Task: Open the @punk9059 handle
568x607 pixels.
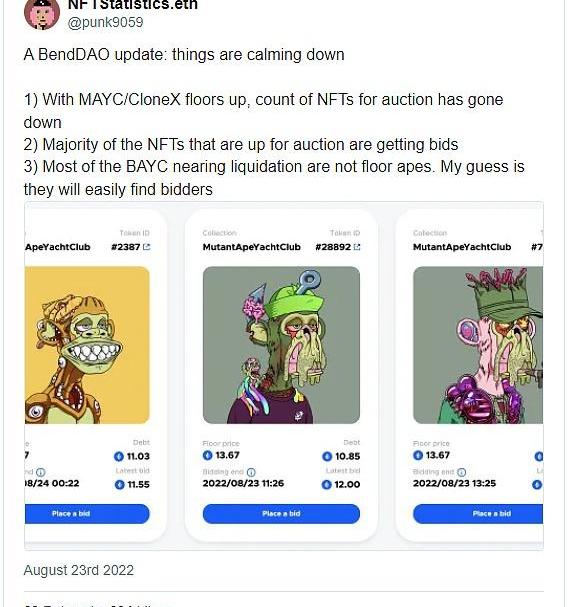Action: (x=105, y=22)
